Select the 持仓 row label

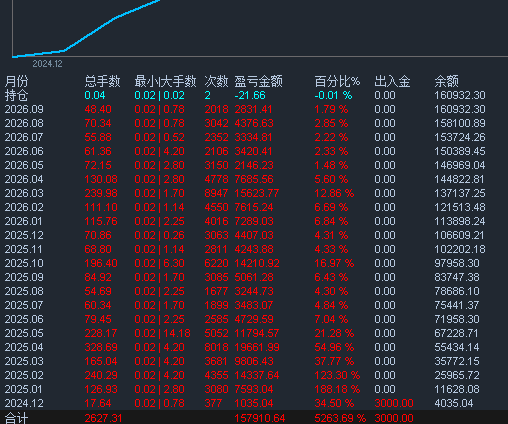[x=17, y=96]
